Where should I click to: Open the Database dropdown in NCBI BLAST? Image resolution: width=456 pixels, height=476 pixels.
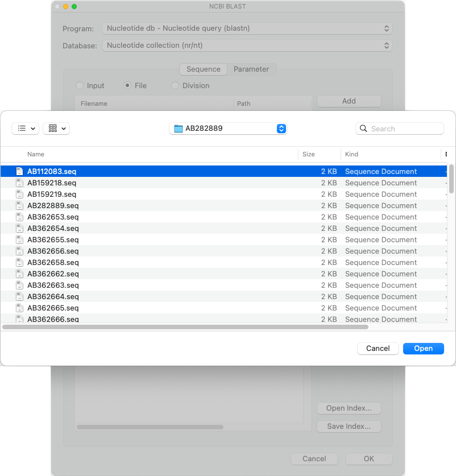(247, 45)
